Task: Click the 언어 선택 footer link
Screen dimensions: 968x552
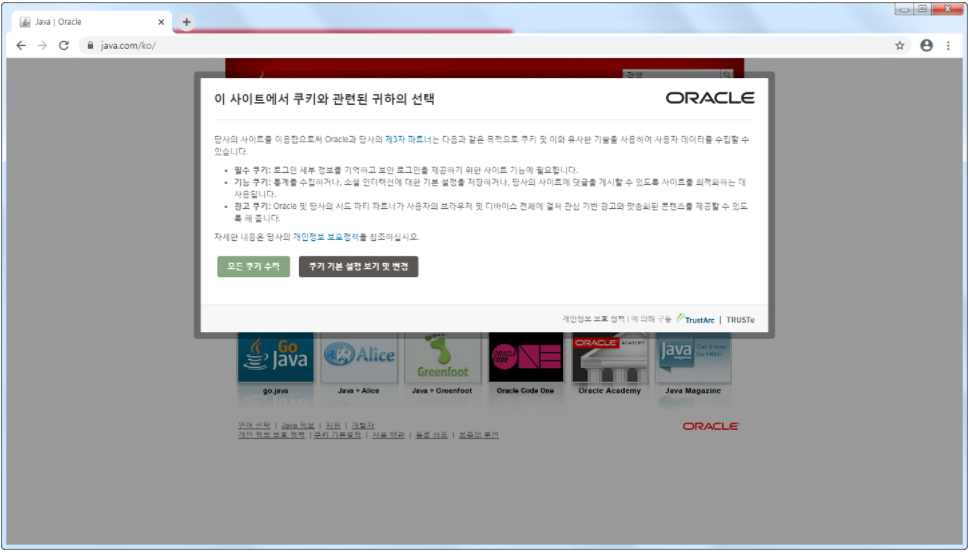Action: click(254, 425)
